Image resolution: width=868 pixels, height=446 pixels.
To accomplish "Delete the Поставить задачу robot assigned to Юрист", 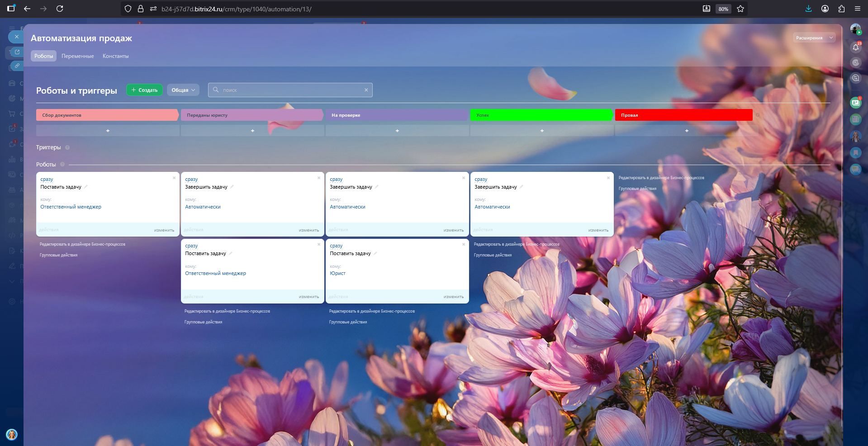I will click(x=464, y=244).
